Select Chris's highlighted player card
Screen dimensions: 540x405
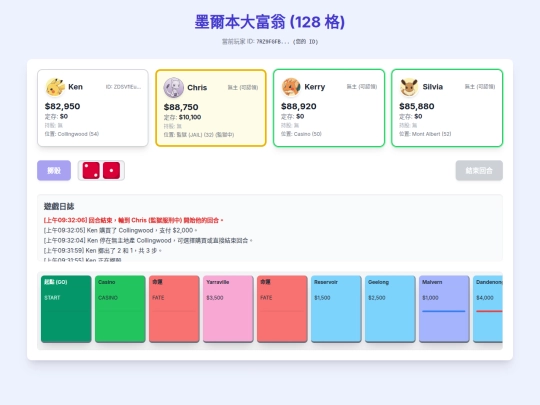(211, 108)
